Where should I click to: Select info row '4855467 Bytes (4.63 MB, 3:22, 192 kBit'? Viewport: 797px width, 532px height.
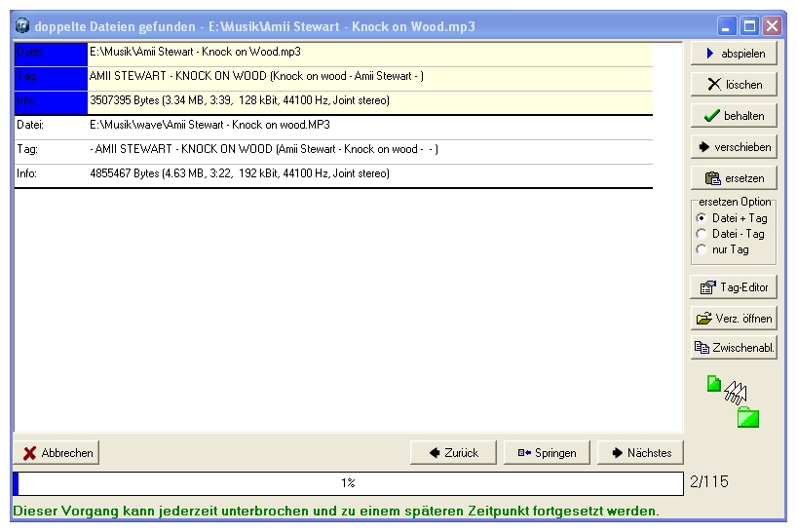pyautogui.click(x=333, y=173)
